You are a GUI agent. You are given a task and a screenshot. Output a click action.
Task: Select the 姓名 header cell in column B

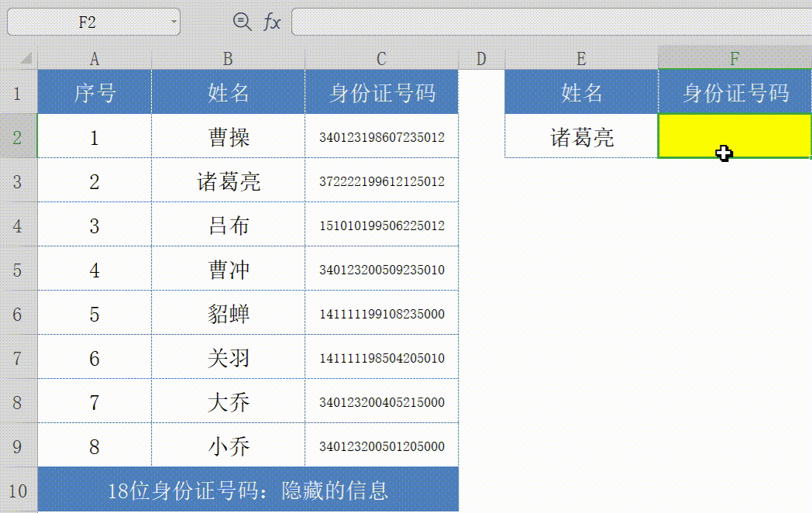coord(227,91)
